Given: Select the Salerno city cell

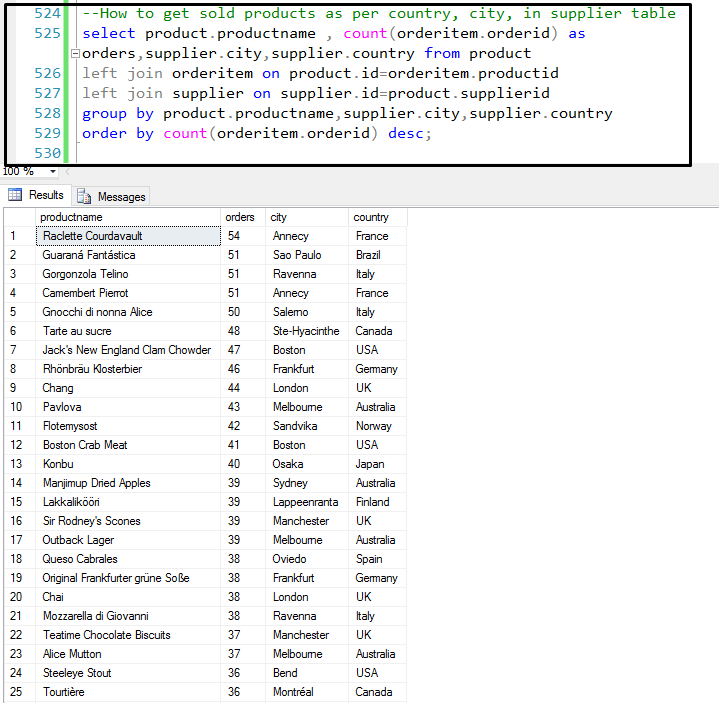Looking at the screenshot, I should (x=307, y=312).
